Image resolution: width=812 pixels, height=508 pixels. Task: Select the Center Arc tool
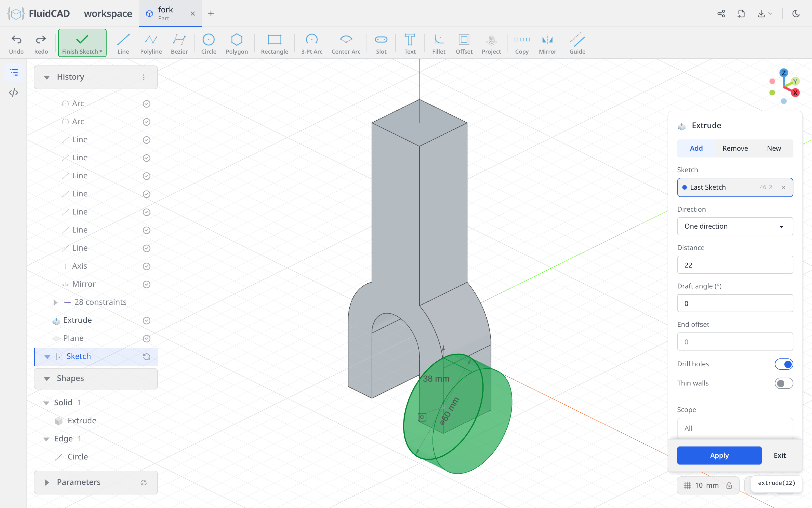point(346,44)
